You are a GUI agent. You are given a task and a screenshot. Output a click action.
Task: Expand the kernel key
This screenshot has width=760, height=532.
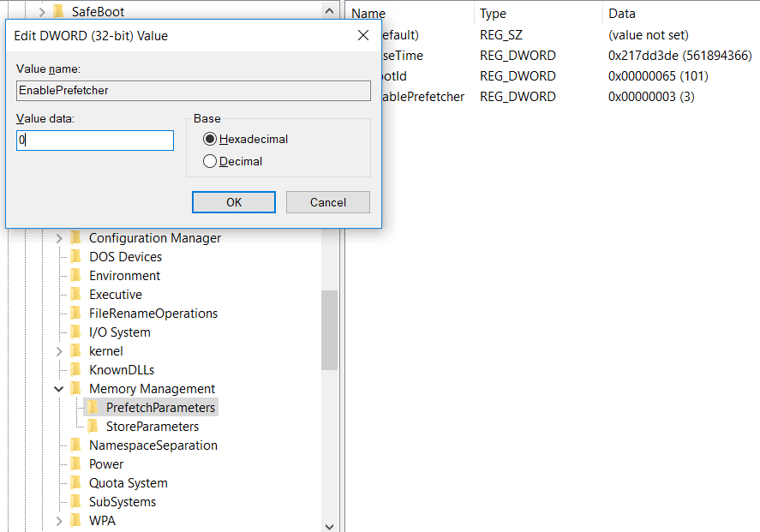tap(59, 351)
